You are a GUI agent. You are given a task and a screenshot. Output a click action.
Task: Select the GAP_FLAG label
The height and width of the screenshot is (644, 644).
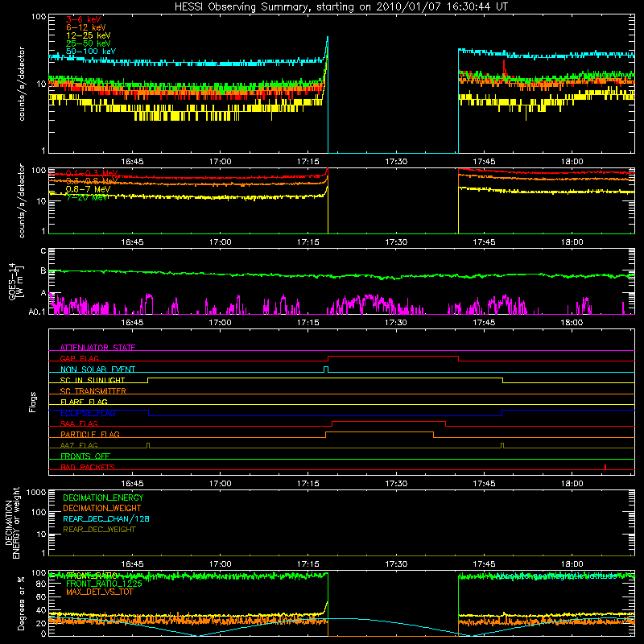tap(79, 358)
